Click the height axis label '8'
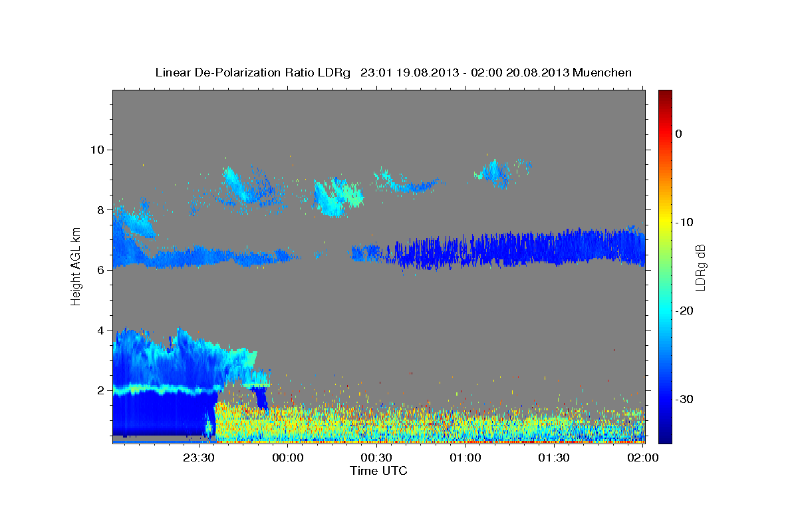 click(101, 209)
